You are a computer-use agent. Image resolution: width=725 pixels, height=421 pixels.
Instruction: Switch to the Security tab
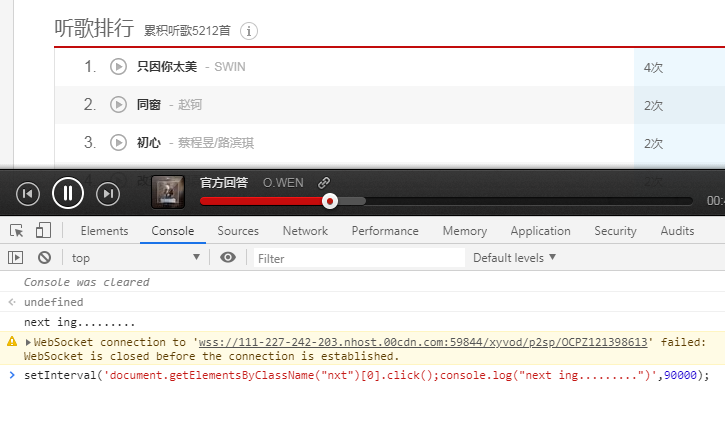(615, 231)
